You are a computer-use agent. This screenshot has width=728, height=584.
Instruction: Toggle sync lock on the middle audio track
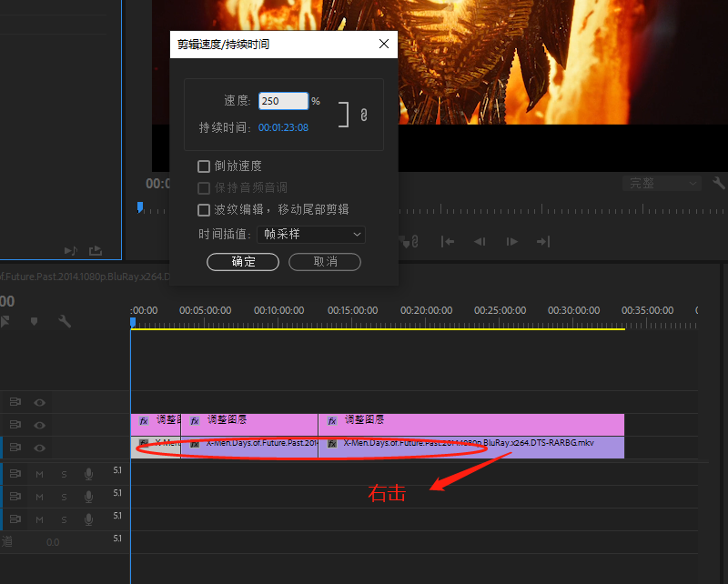[x=15, y=497]
